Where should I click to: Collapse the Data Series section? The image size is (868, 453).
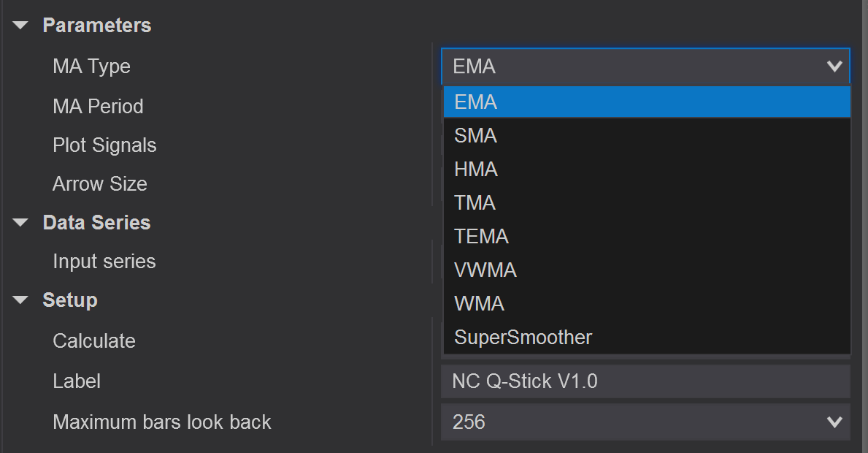[19, 222]
